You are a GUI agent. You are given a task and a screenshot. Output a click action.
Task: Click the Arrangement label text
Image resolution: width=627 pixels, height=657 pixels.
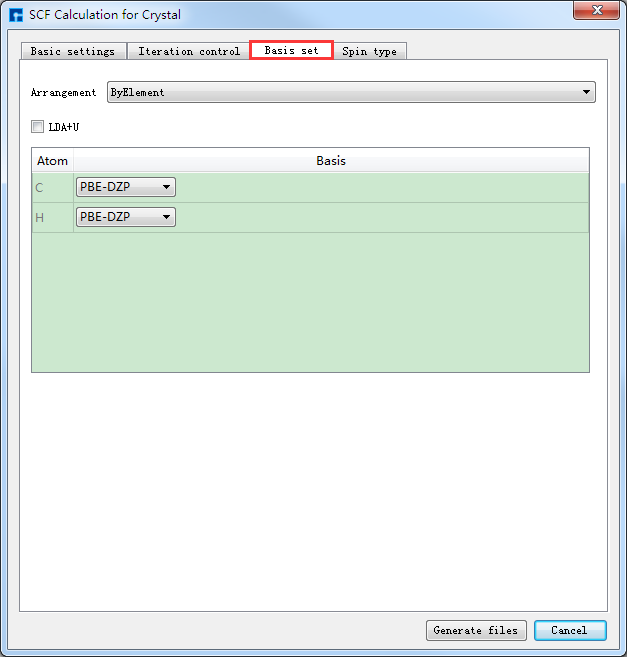pyautogui.click(x=63, y=93)
